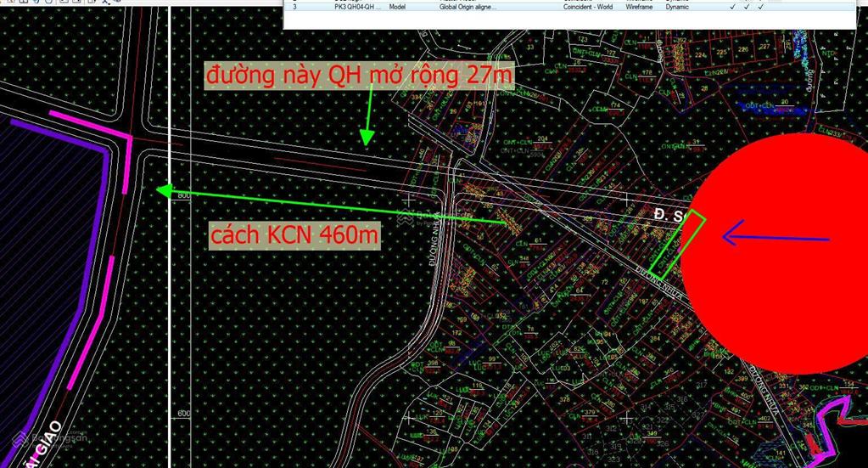
Task: Select parcel number '204' on the map
Action: pyautogui.click(x=542, y=139)
